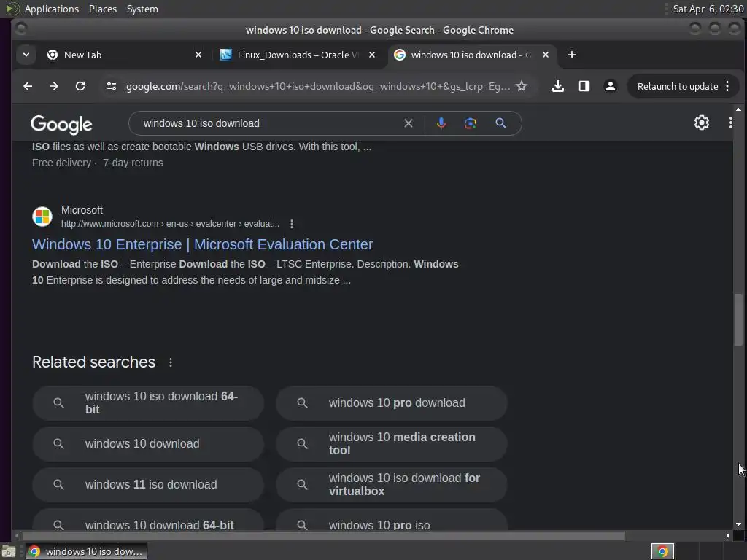Click show desktop icon in bottom panel
Viewport: 747px width, 560px height.
coord(9,551)
